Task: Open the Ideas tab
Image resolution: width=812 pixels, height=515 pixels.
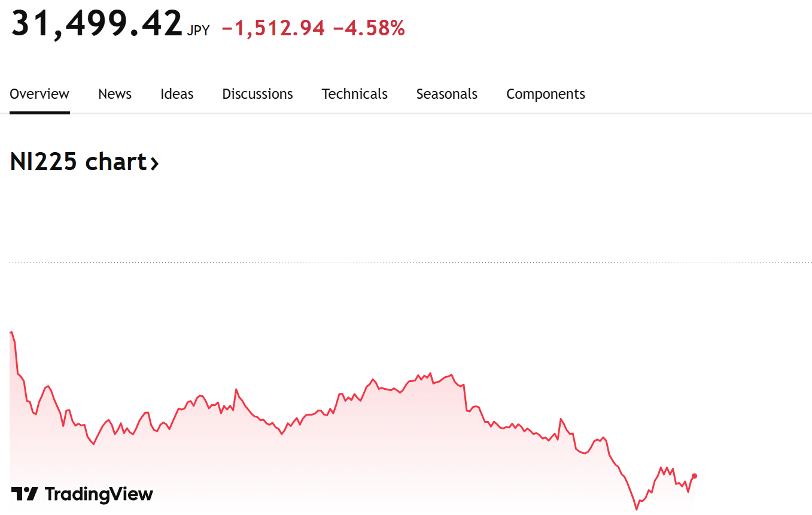Action: pyautogui.click(x=177, y=94)
